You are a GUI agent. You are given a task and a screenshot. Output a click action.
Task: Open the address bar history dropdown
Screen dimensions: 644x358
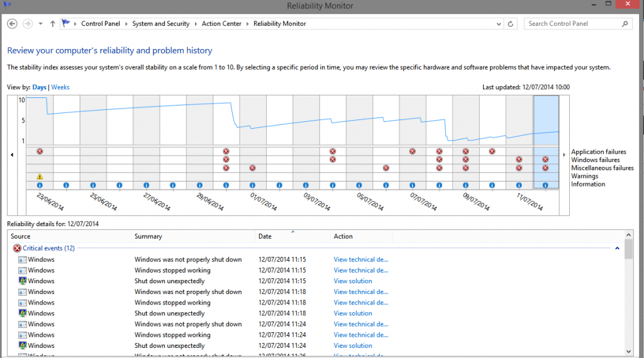click(499, 24)
